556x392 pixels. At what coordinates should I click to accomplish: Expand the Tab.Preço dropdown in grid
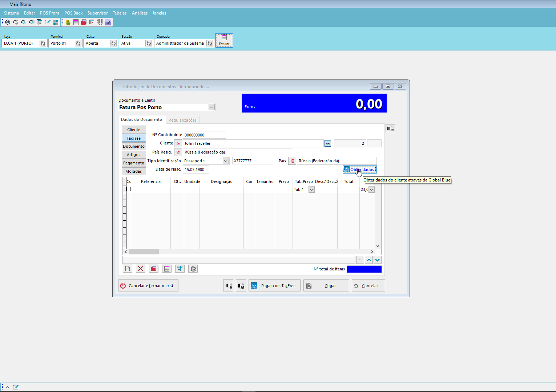311,189
